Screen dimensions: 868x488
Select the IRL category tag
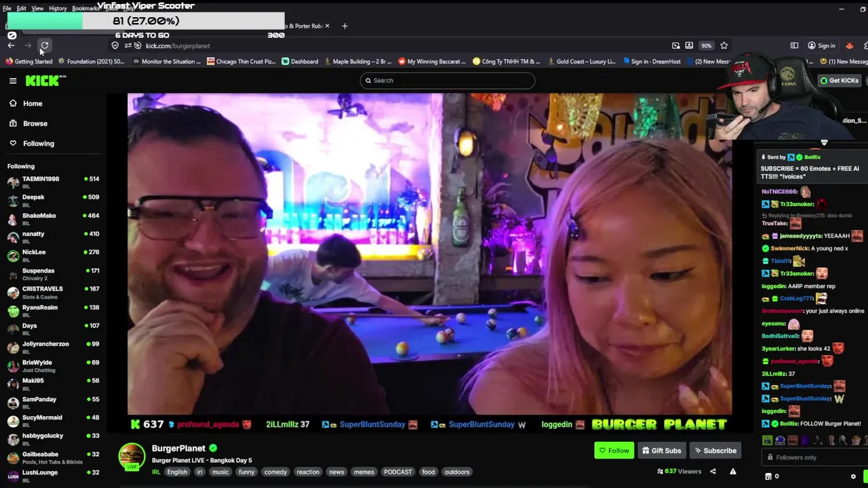(156, 472)
